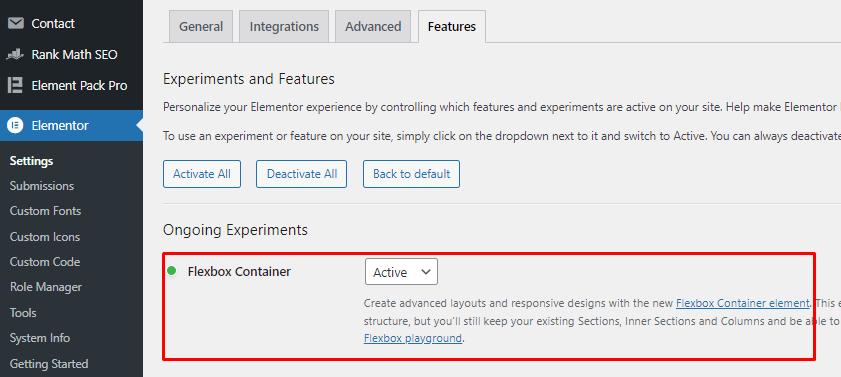Image resolution: width=841 pixels, height=377 pixels.
Task: Open Role Manager submenu item
Action: coord(46,287)
